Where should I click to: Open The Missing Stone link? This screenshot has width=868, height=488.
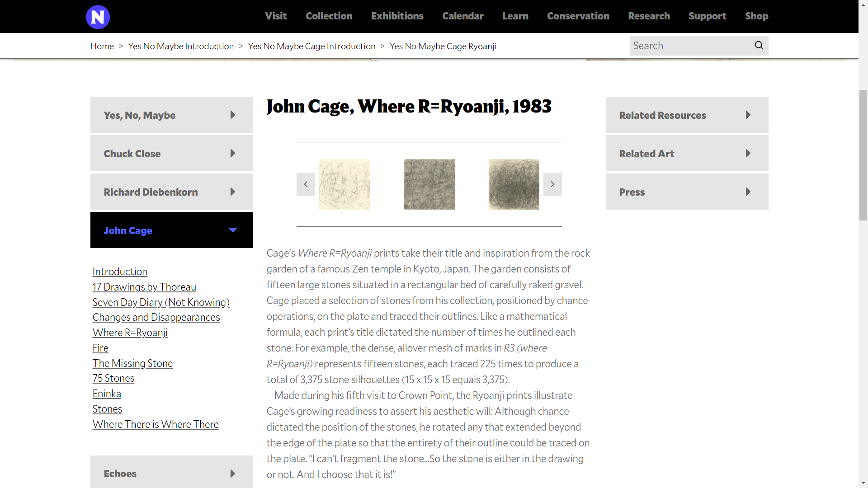(x=132, y=363)
